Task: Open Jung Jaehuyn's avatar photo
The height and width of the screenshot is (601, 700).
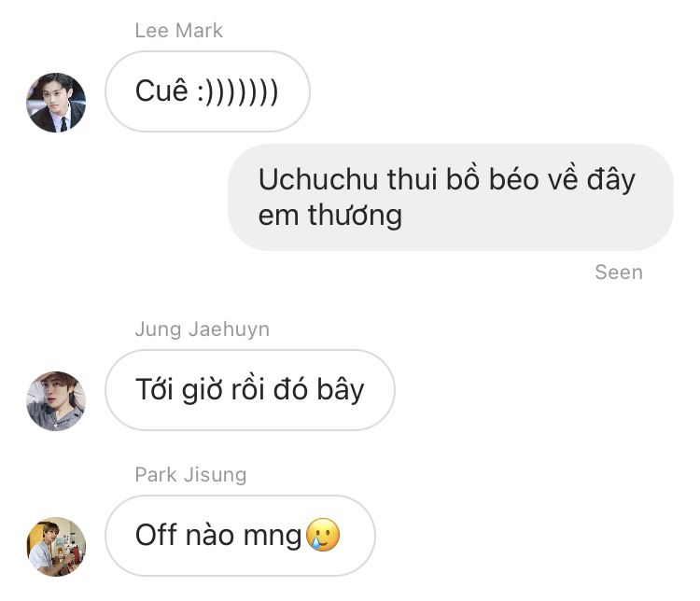Action: click(56, 401)
